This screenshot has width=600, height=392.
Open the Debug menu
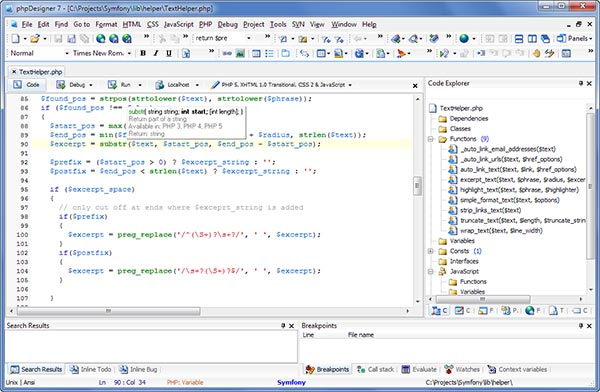228,24
